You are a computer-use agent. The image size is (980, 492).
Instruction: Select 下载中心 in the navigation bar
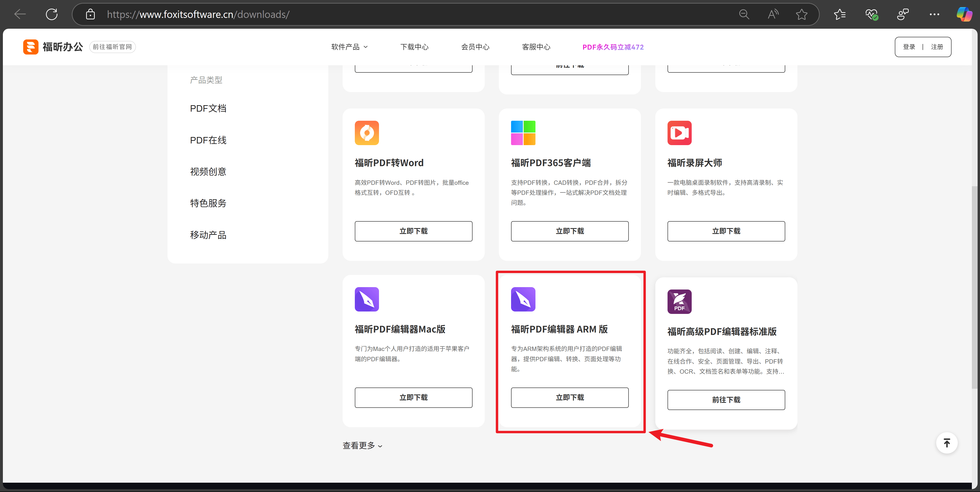pos(414,47)
